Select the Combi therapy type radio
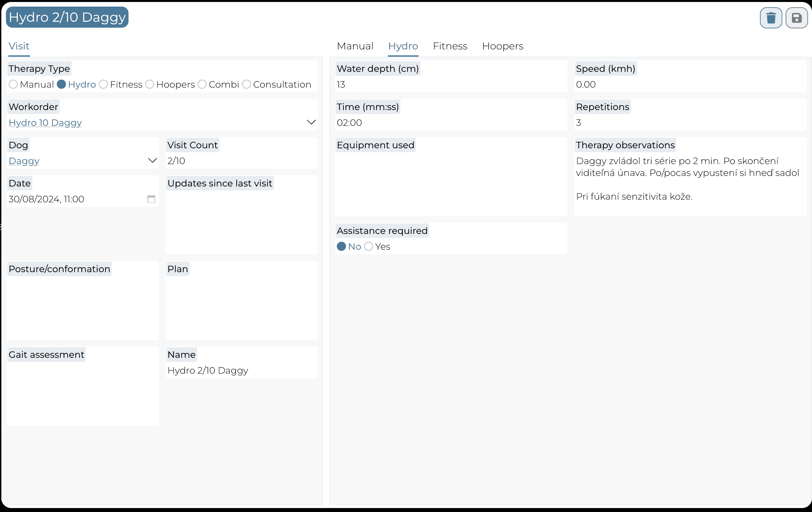 coord(202,84)
